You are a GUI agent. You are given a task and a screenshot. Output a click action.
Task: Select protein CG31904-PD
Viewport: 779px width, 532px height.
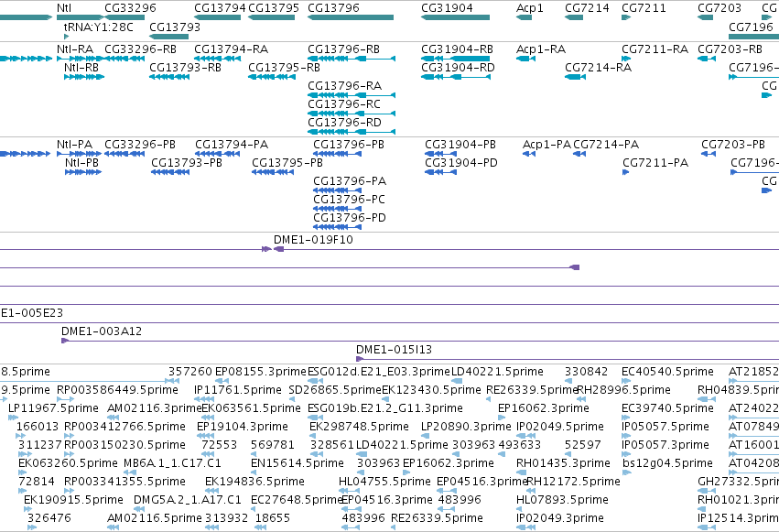click(x=440, y=172)
